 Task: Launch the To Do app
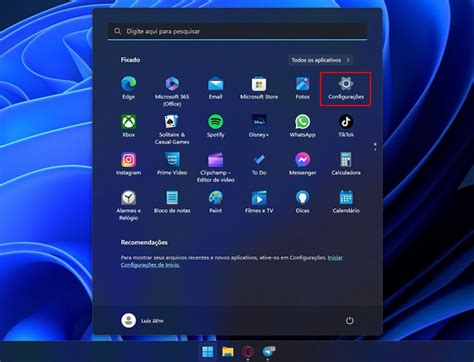[x=259, y=164]
